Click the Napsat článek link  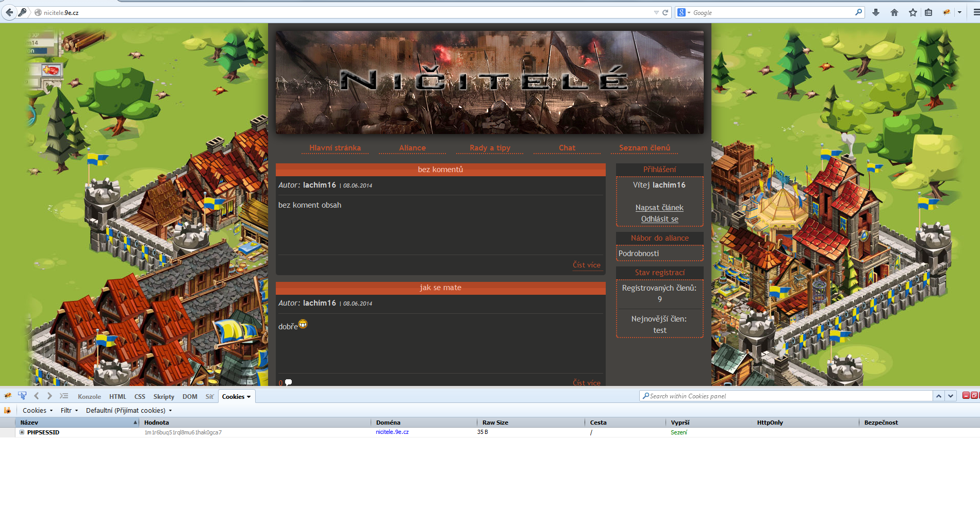click(659, 208)
